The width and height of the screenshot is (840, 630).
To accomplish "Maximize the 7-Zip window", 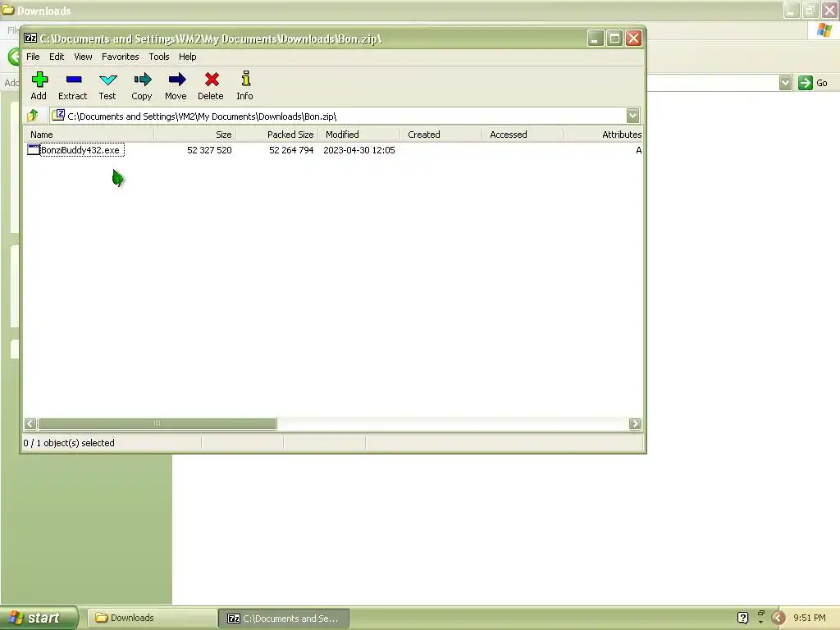I will pyautogui.click(x=614, y=38).
